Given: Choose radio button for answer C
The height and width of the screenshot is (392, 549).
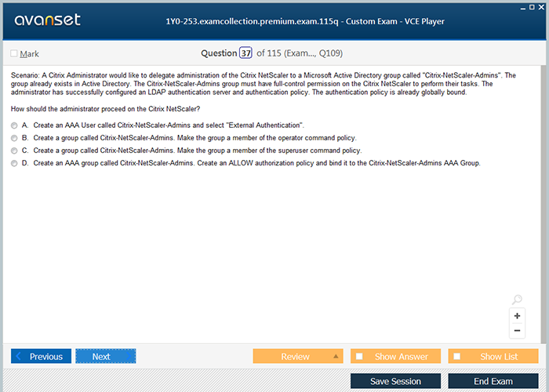Looking at the screenshot, I should (x=14, y=151).
